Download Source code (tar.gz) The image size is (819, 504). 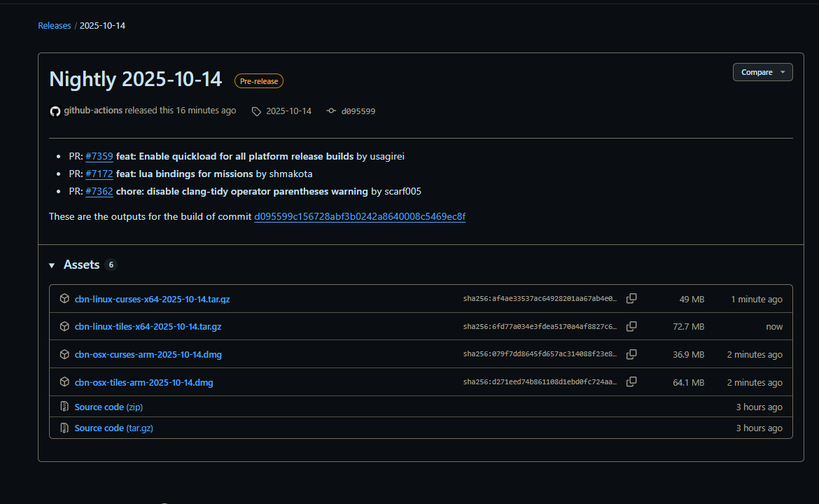114,428
